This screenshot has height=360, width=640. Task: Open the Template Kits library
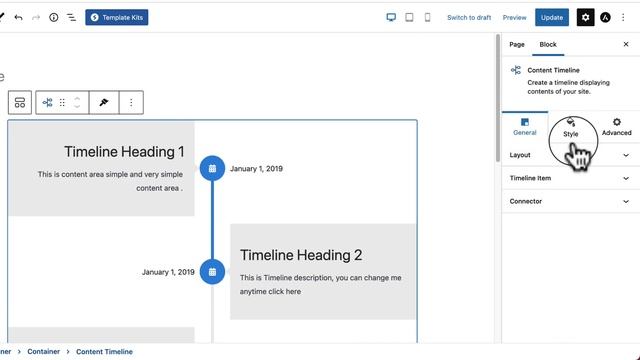(117, 17)
